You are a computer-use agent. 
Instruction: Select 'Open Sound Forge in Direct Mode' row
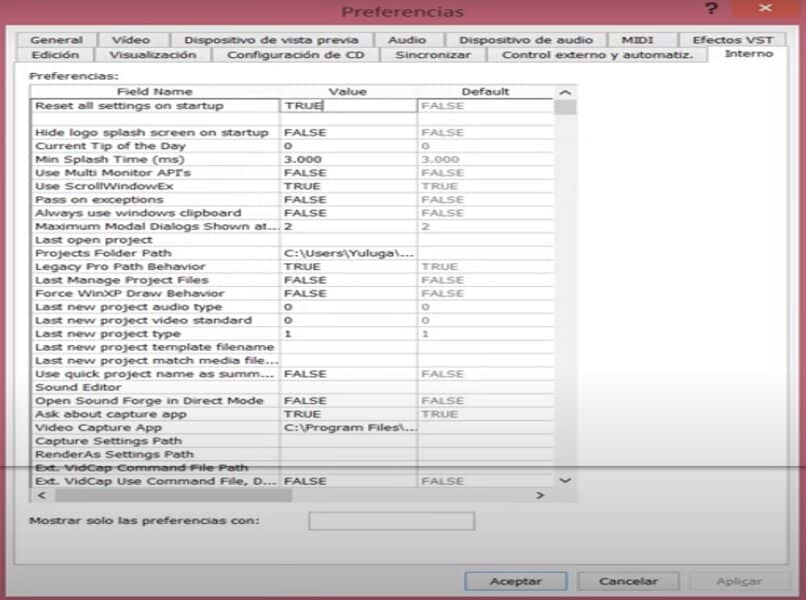292,401
